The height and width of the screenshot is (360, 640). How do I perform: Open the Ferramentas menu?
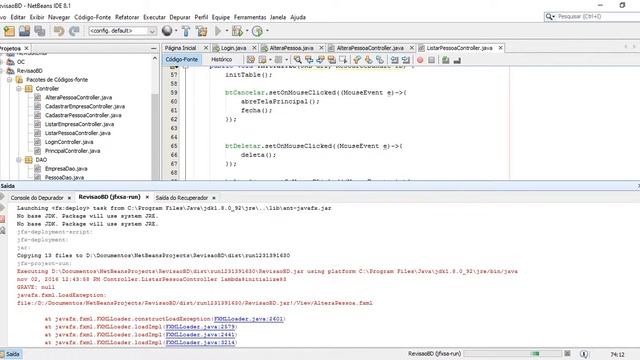tap(250, 17)
